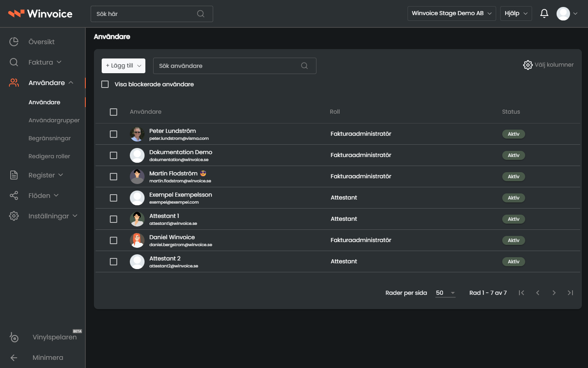Click the Inställningar gear icon

coord(14,216)
